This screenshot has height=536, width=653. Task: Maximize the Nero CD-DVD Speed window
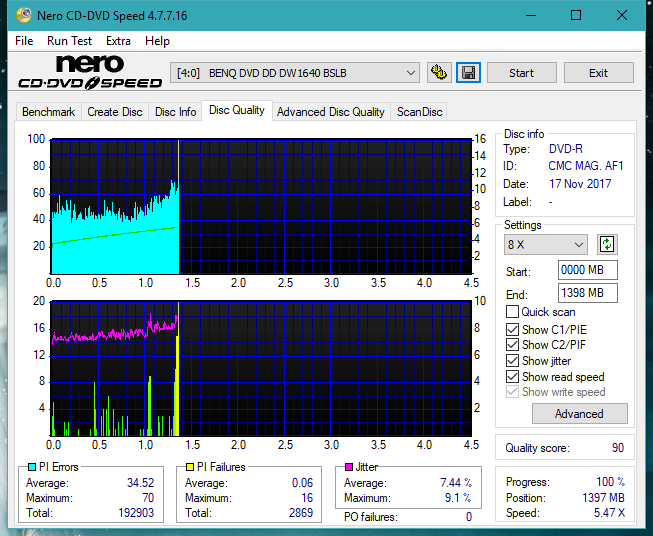pyautogui.click(x=576, y=15)
